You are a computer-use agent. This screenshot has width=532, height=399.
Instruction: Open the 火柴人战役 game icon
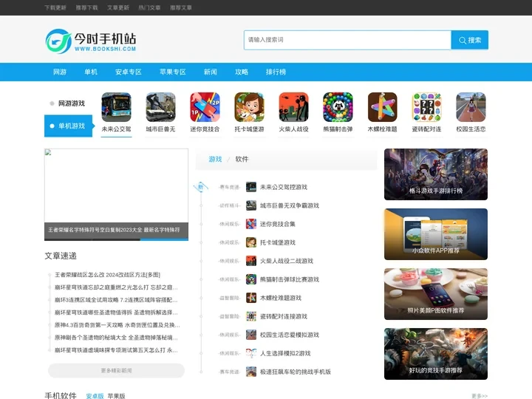pyautogui.click(x=294, y=107)
